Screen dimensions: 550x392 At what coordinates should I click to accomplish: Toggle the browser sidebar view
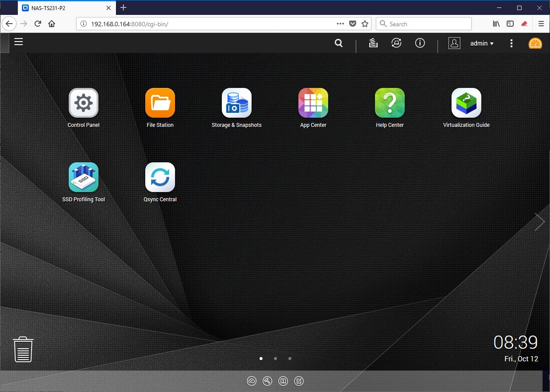pyautogui.click(x=510, y=24)
